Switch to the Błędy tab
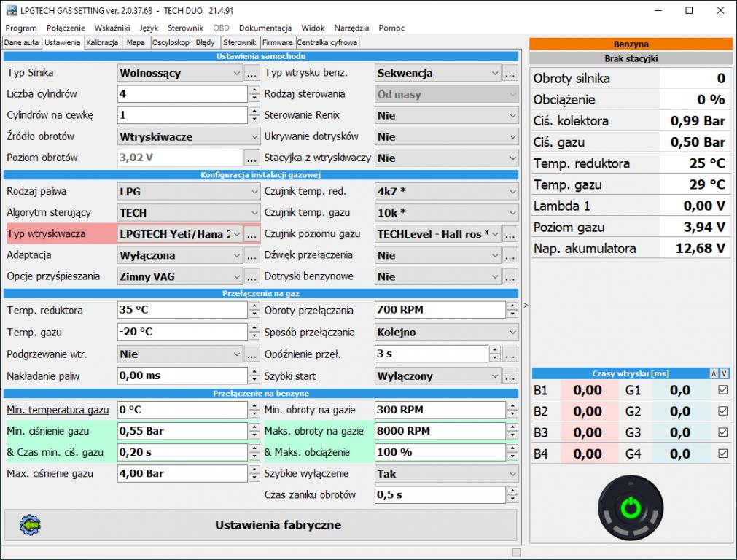Screen dimensions: 737x560 point(206,42)
